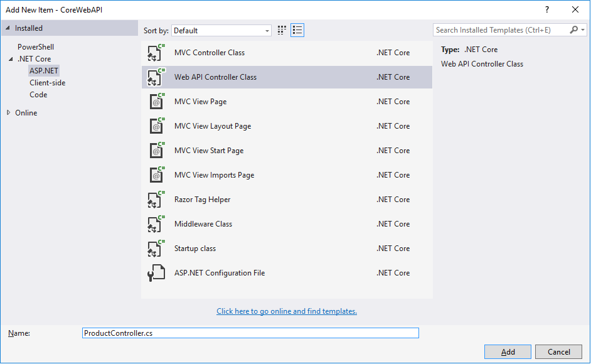The height and width of the screenshot is (364, 591).
Task: Select PowerShell in the template tree
Action: [36, 47]
